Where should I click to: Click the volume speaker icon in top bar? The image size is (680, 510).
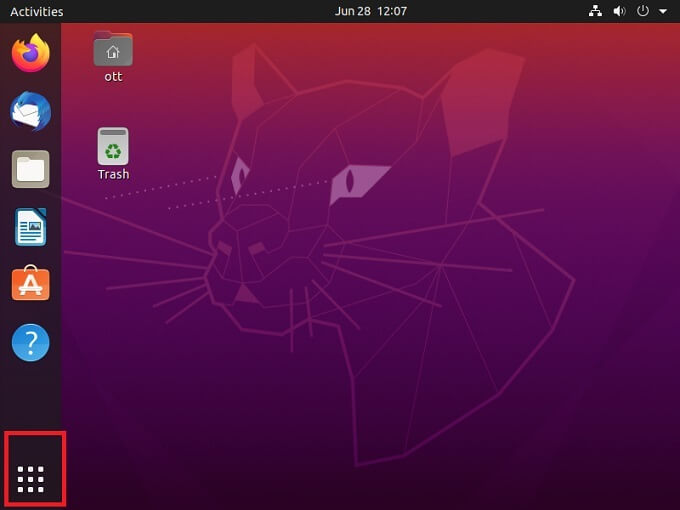619,11
